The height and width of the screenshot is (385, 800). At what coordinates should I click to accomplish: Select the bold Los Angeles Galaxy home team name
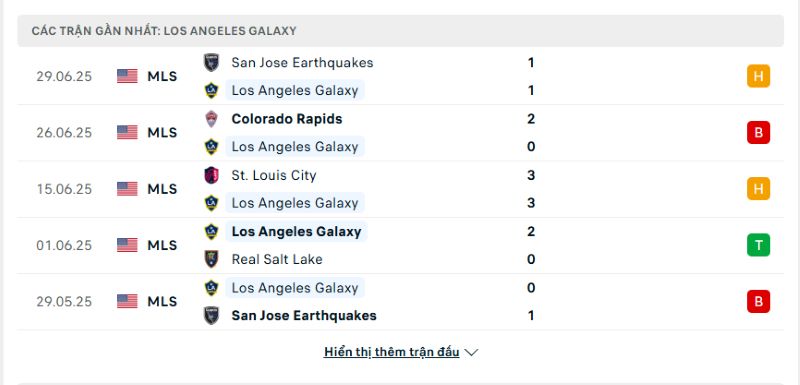[x=296, y=232]
